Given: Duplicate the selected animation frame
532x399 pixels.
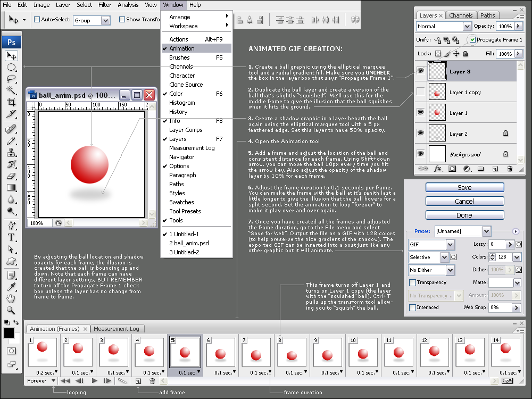Looking at the screenshot, I should point(138,381).
